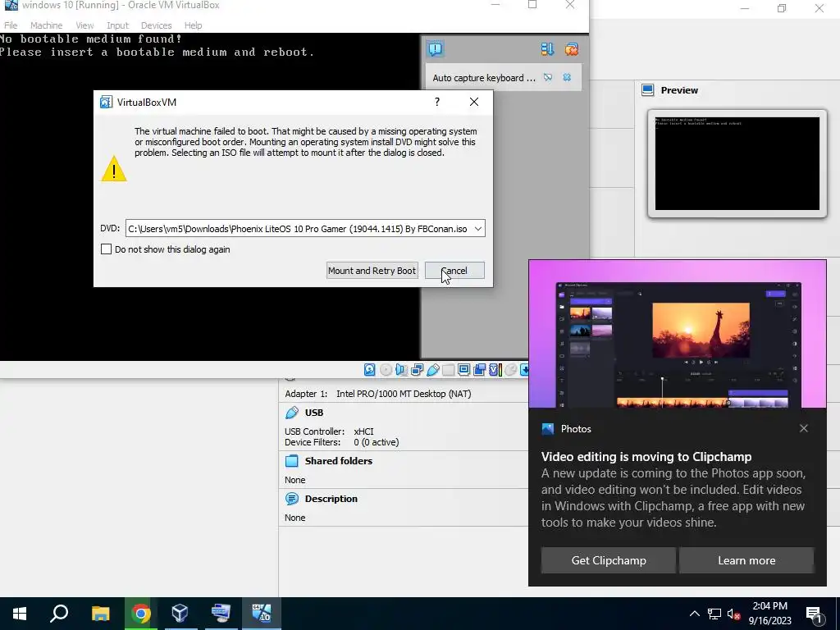Click the Clipchamp promo image in notification

(x=677, y=335)
